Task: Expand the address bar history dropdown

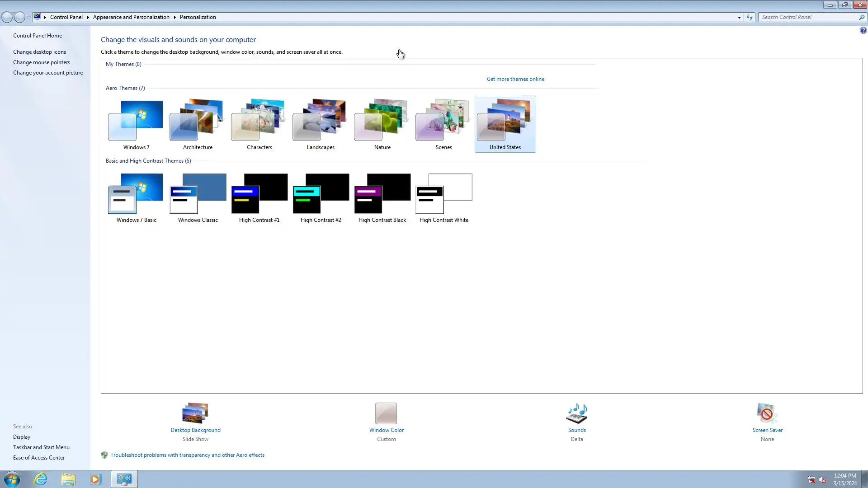Action: (x=739, y=17)
